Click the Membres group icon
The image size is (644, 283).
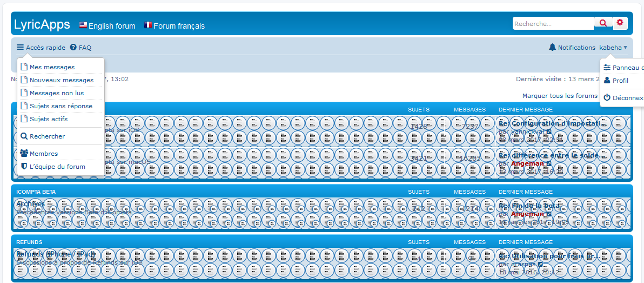pos(24,154)
